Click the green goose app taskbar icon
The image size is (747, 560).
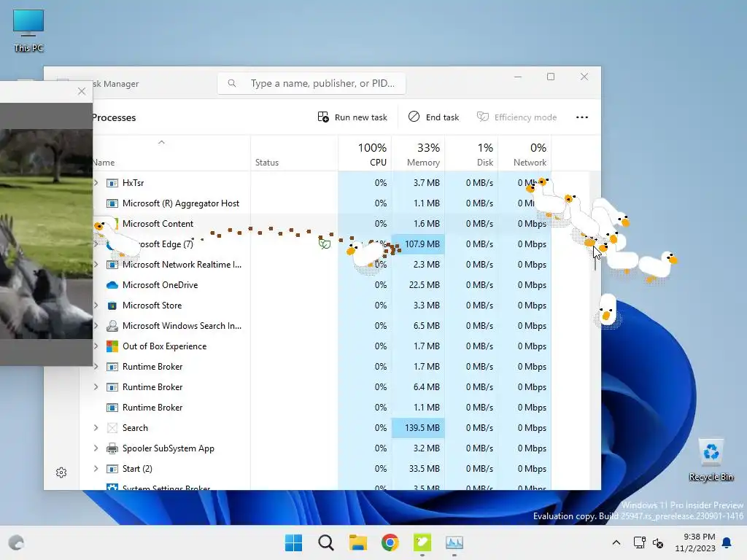(x=422, y=542)
